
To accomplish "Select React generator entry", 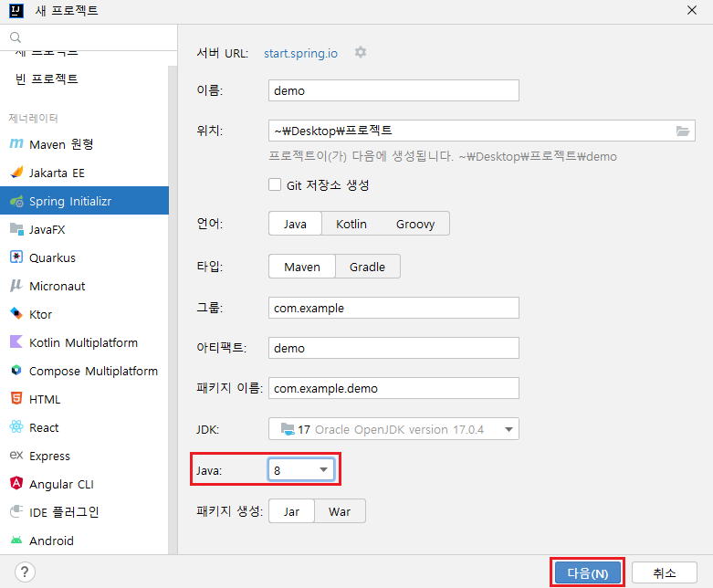I will pyautogui.click(x=84, y=426).
